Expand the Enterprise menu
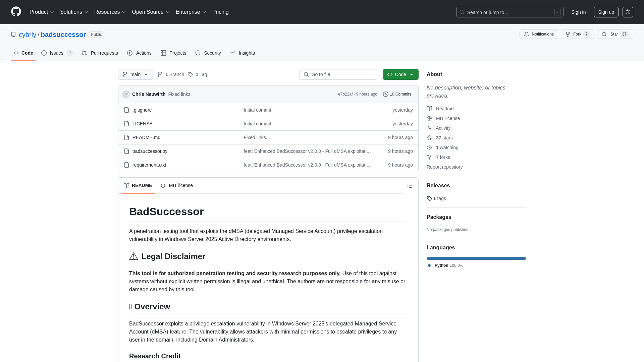Viewport: 644px width, 362px height. [191, 12]
